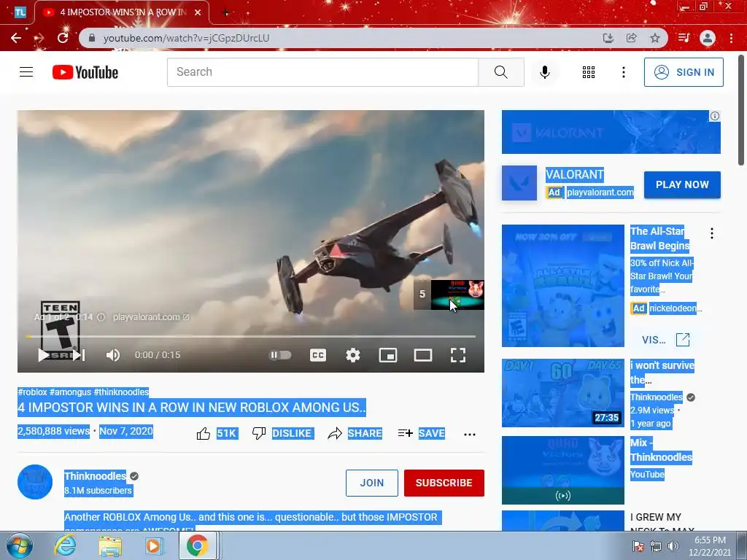The image size is (747, 560).
Task: Click the VISIT external link for Nickelodeon ad
Action: (x=665, y=340)
